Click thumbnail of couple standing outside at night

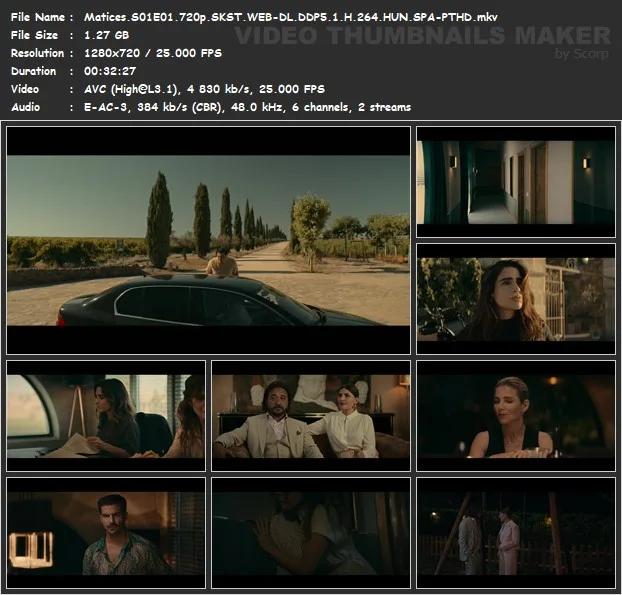click(516, 533)
